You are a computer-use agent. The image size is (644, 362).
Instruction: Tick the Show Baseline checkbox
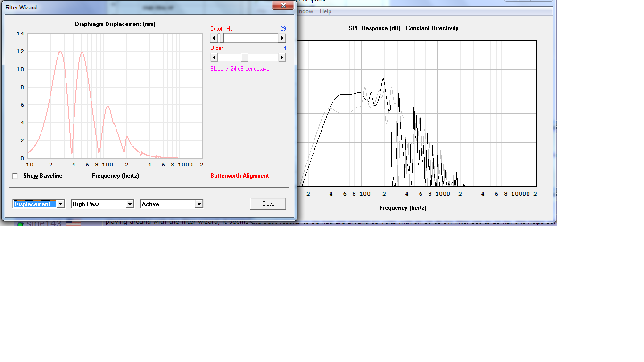15,176
